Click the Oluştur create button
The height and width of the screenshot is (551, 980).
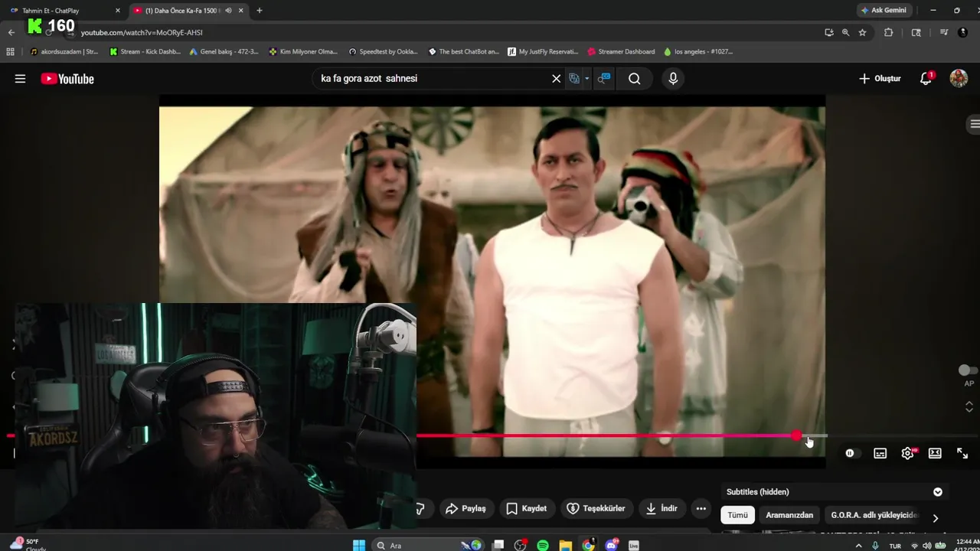880,79
